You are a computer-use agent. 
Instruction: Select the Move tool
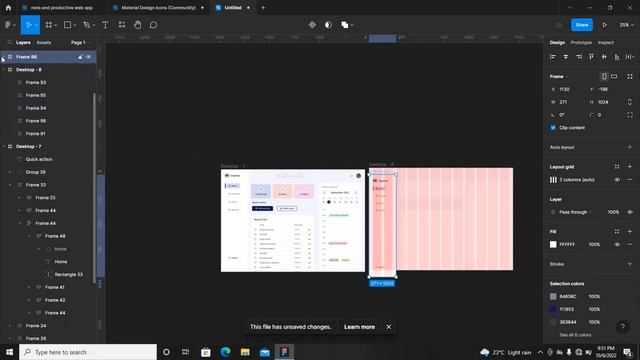(28, 25)
